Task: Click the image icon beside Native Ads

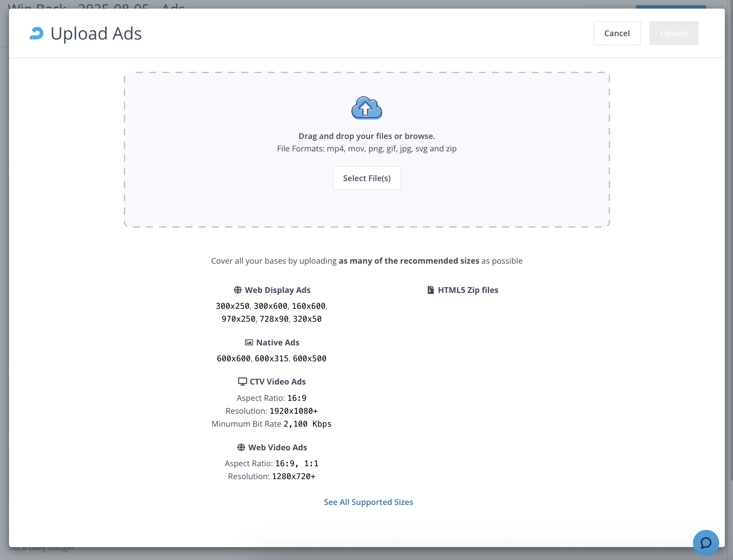Action: (x=249, y=342)
